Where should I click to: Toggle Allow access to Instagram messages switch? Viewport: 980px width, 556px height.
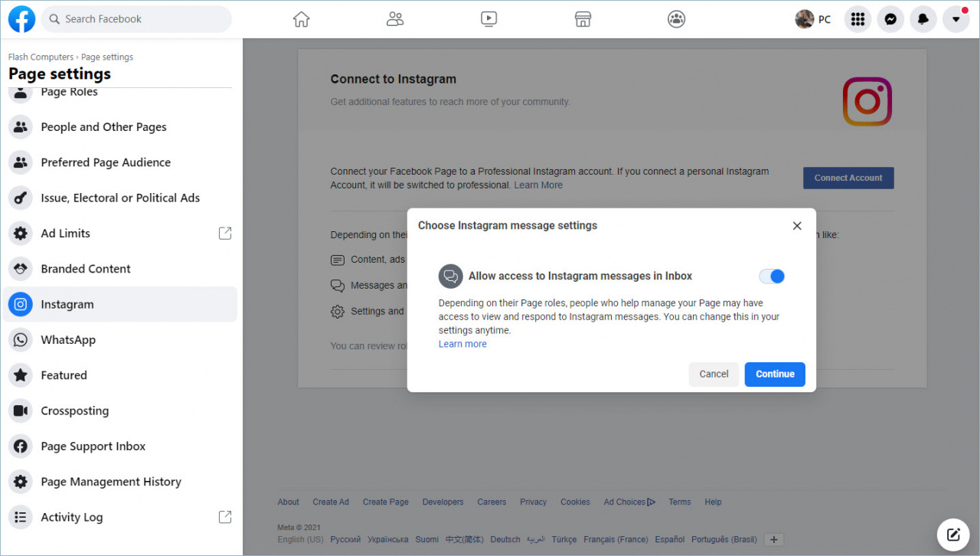click(772, 276)
